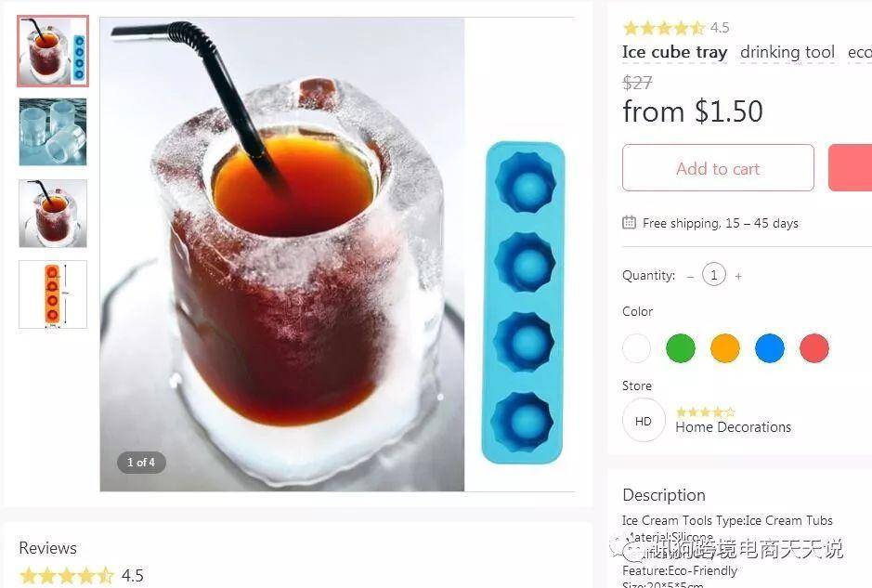
Task: Click the calendar icon beside Free shipping
Action: click(x=629, y=223)
